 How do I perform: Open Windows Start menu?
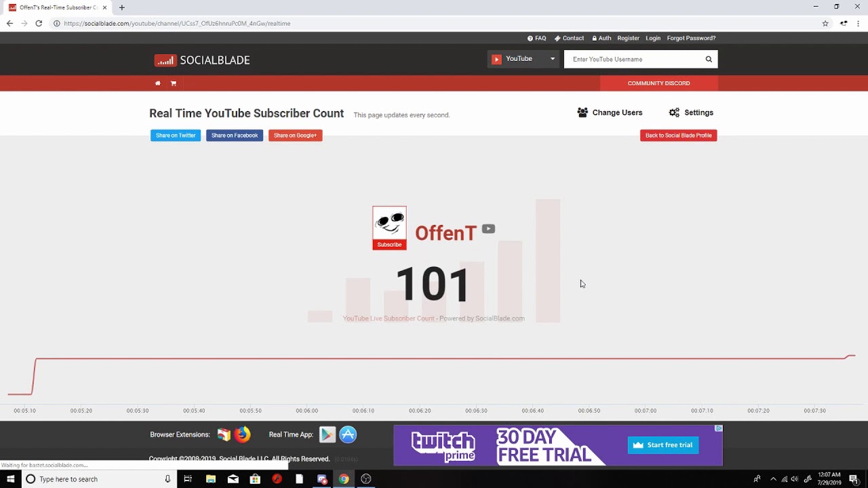[x=10, y=479]
